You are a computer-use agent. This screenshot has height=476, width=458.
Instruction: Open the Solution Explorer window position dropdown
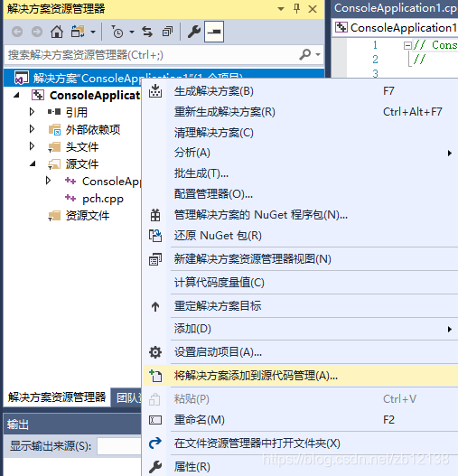click(281, 9)
